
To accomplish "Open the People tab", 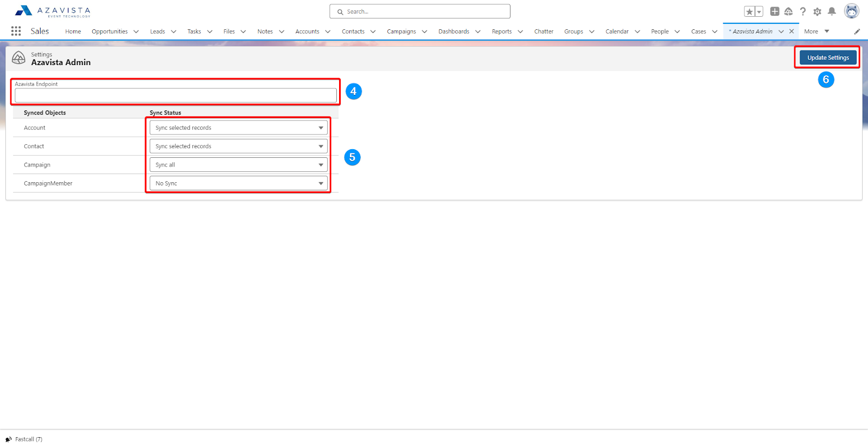I will (660, 31).
